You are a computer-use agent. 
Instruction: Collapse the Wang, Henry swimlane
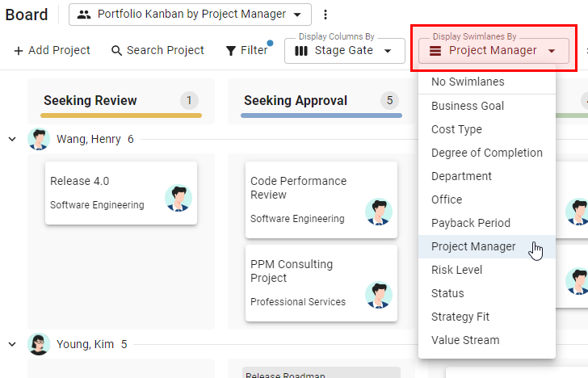12,139
